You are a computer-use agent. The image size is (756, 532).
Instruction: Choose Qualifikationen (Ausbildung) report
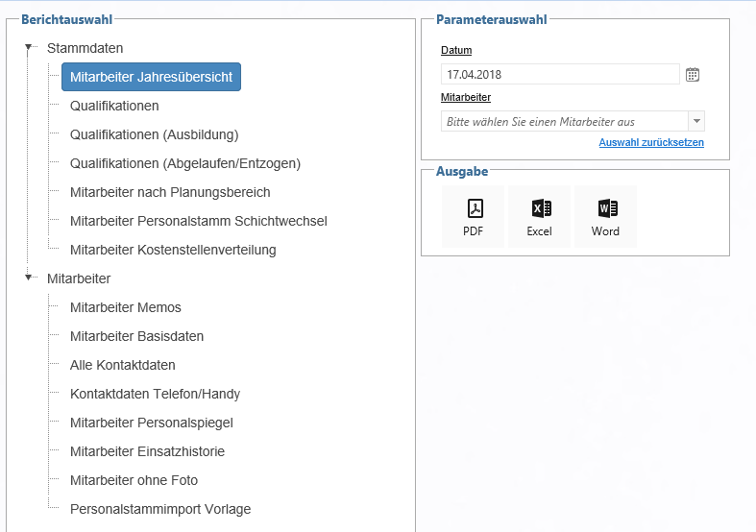tap(155, 134)
